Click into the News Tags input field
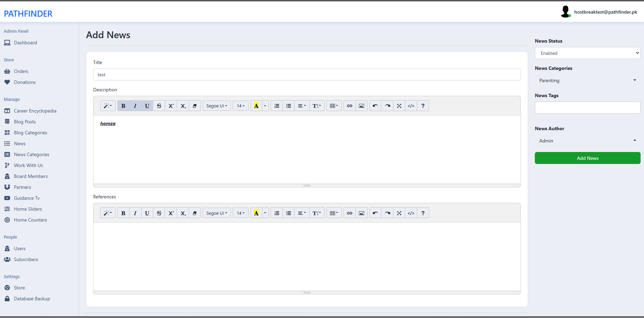Viewport: 644px width, 318px height. click(587, 108)
